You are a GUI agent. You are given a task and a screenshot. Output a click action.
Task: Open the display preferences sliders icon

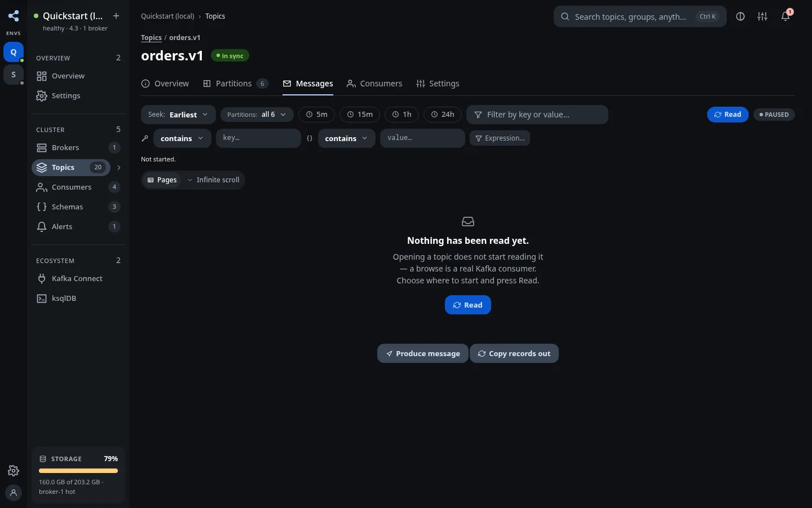coord(762,16)
